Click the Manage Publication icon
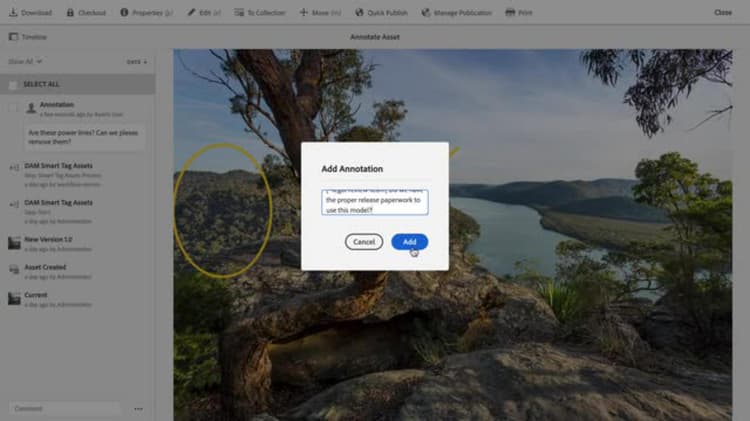Viewport: 750px width, 421px height. click(x=426, y=12)
